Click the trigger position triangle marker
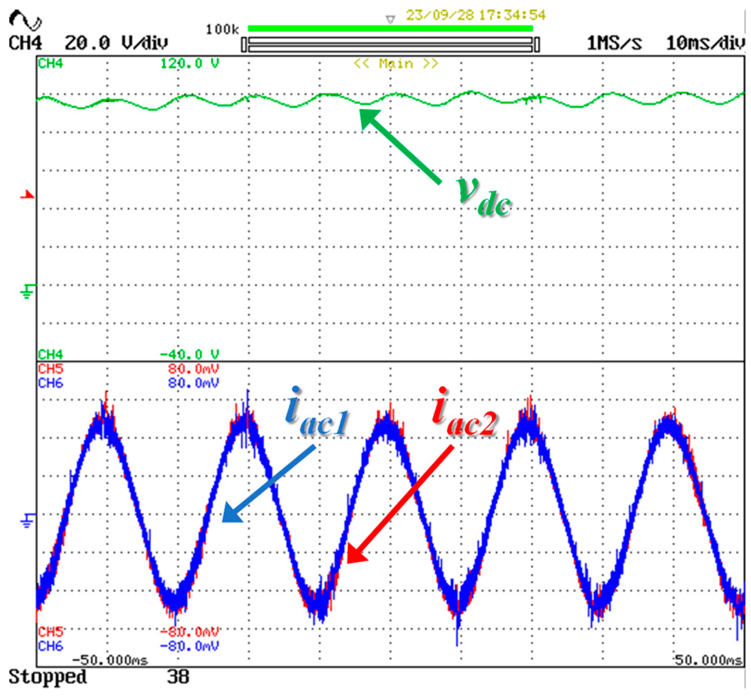 coord(390,19)
